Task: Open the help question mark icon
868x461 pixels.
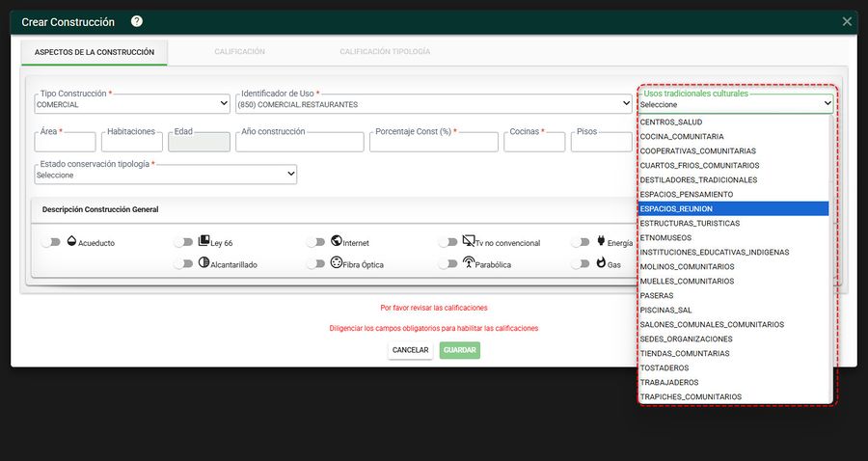Action: (137, 21)
